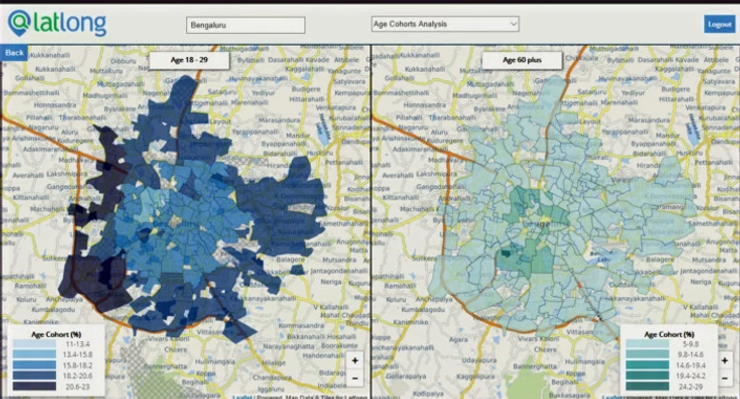This screenshot has height=399, width=740.
Task: Click the 24.2-29 legend color swatch
Action: point(648,386)
